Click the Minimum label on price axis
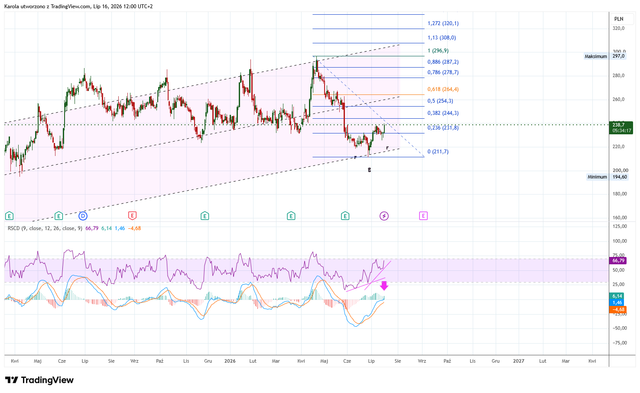The image size is (640, 393). tap(597, 177)
